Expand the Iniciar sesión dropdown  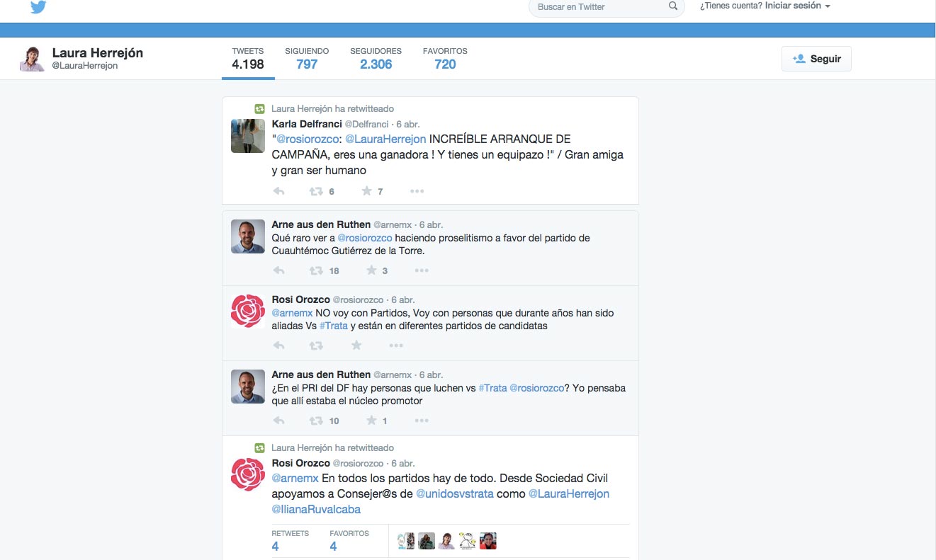click(797, 6)
